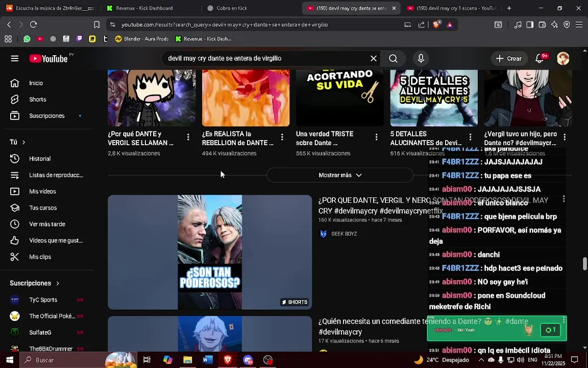This screenshot has width=588, height=368.
Task: Open the weather widget 24°C Despejado
Action: (442, 360)
